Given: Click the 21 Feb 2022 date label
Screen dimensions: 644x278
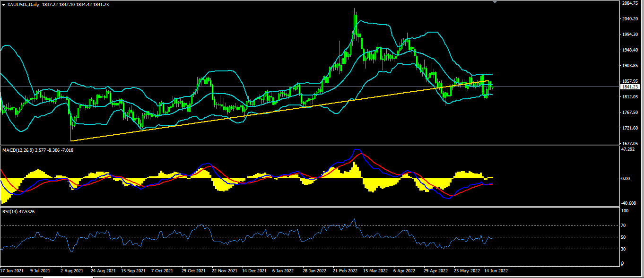Looking at the screenshot, I should point(344,271).
